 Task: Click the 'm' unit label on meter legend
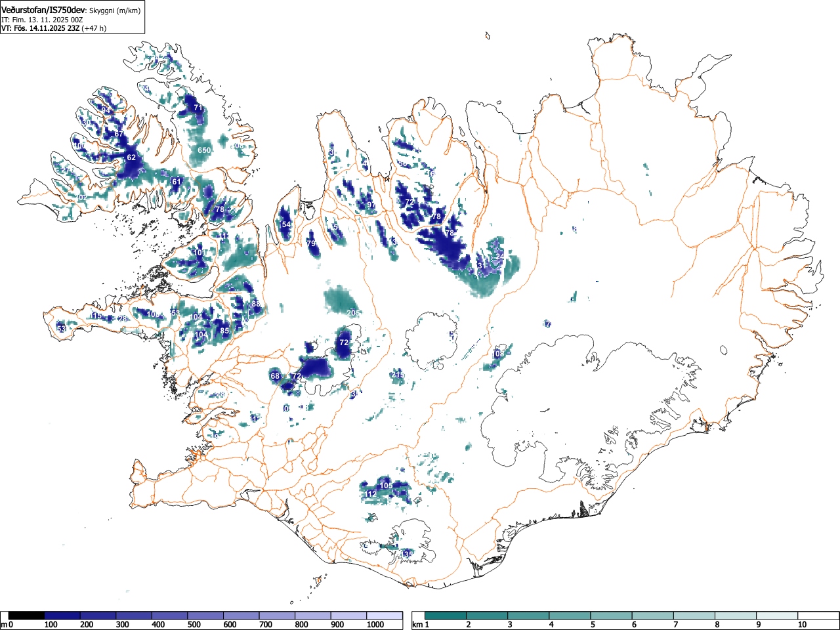(x=5, y=625)
